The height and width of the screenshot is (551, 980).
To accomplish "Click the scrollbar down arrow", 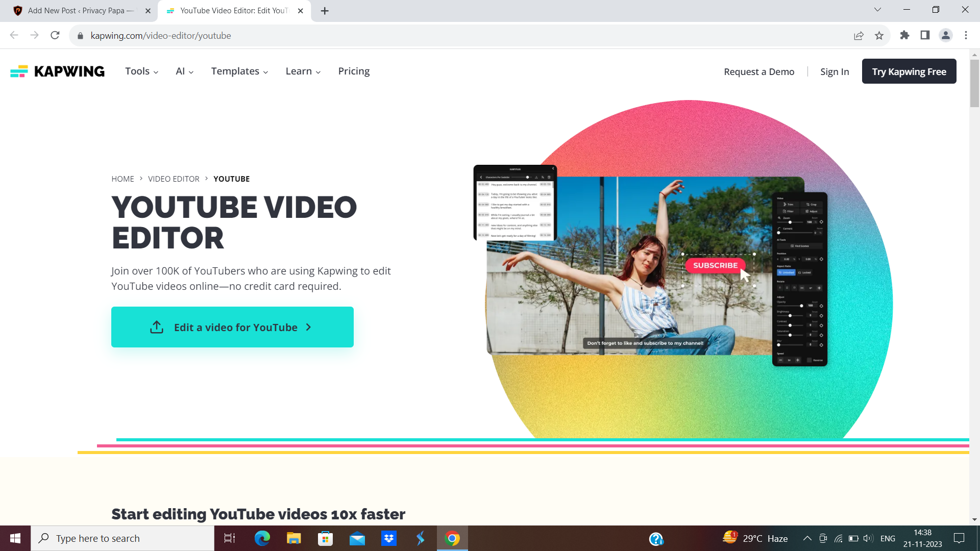I will (974, 520).
